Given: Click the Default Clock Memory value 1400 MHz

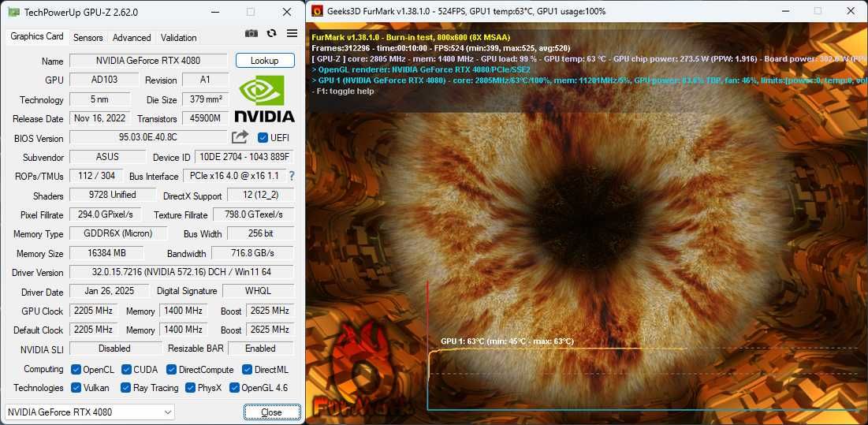Looking at the screenshot, I should pos(183,330).
